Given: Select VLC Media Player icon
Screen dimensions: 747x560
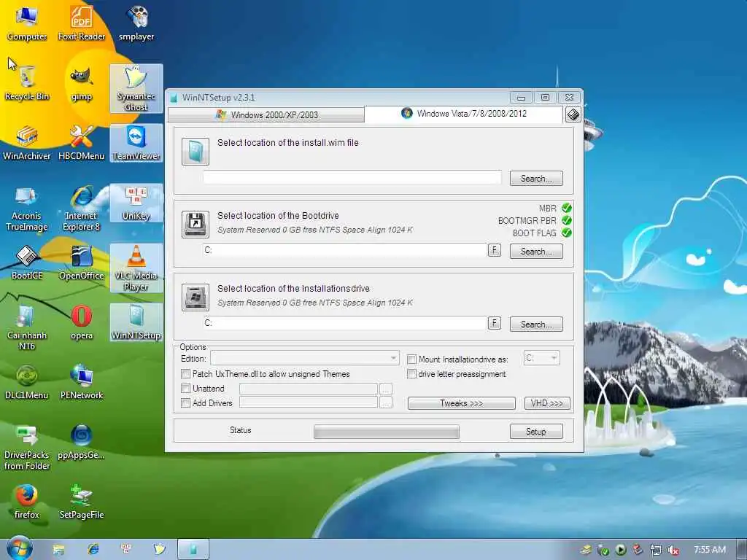Looking at the screenshot, I should click(136, 268).
